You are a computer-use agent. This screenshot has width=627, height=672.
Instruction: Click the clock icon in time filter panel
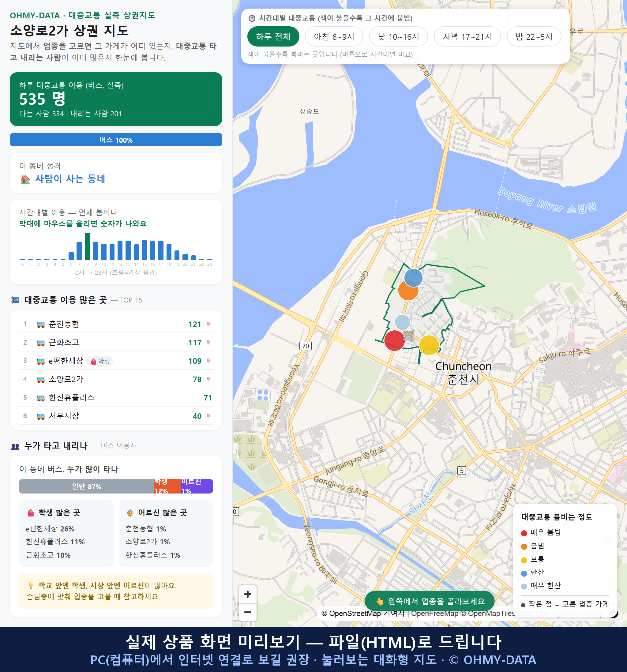coord(252,18)
